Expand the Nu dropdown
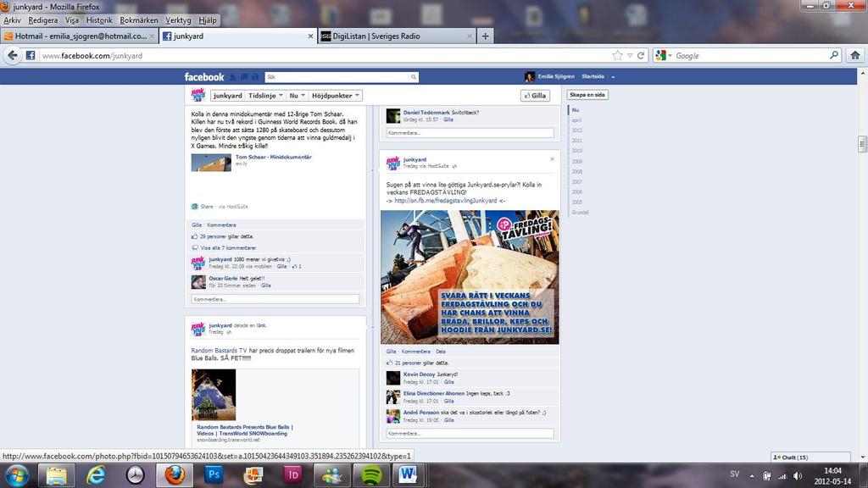This screenshot has height=488, width=868. (298, 96)
